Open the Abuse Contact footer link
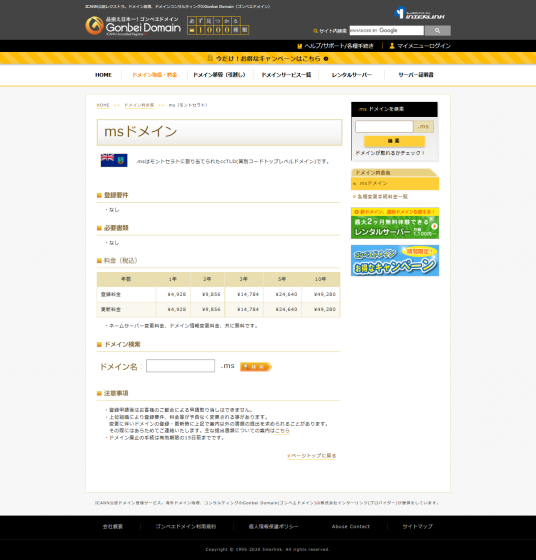 pos(350,526)
